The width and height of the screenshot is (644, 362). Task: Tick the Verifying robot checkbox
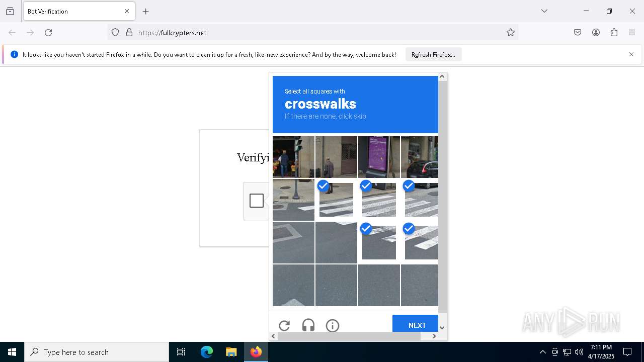[257, 201]
